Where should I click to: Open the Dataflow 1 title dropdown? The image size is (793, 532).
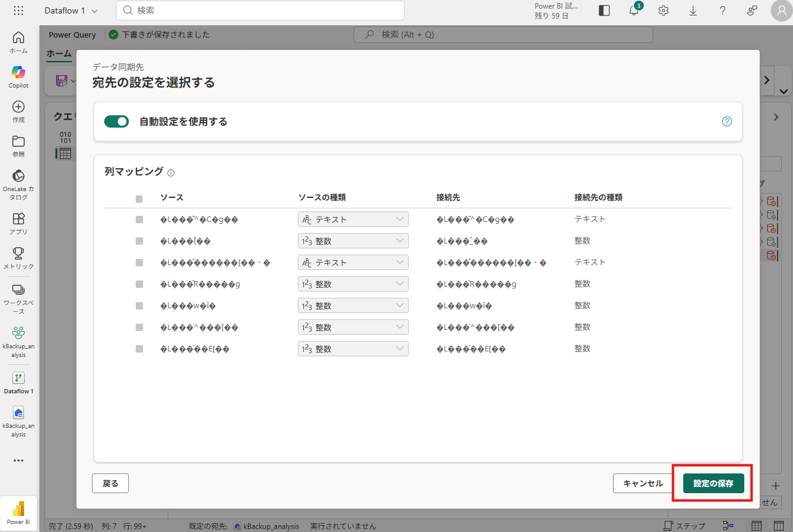coord(71,10)
